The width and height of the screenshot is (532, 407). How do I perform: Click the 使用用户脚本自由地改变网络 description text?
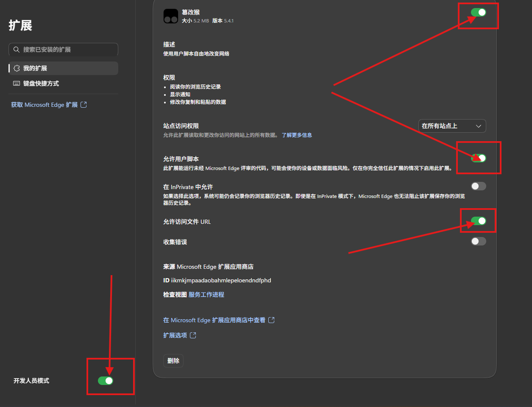click(x=196, y=54)
